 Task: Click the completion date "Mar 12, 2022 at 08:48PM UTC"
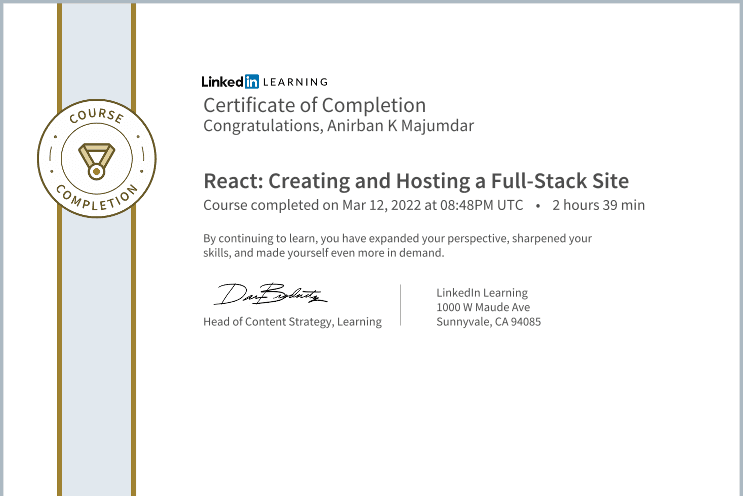(x=433, y=205)
